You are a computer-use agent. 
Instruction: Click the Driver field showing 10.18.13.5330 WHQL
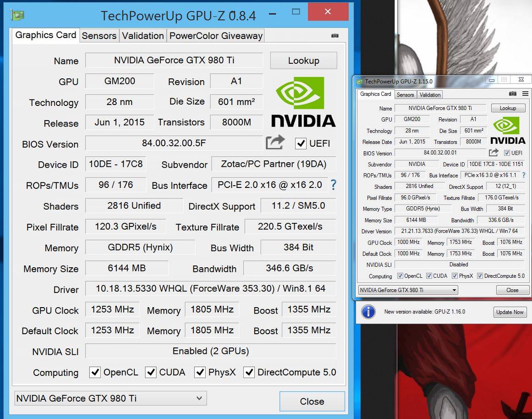[x=210, y=289]
